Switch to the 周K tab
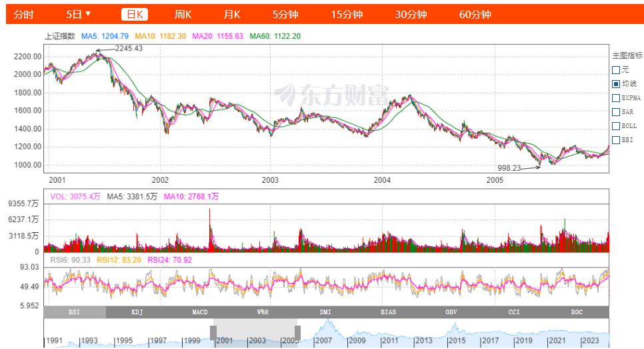Image resolution: width=644 pixels, height=349 pixels. [x=183, y=15]
